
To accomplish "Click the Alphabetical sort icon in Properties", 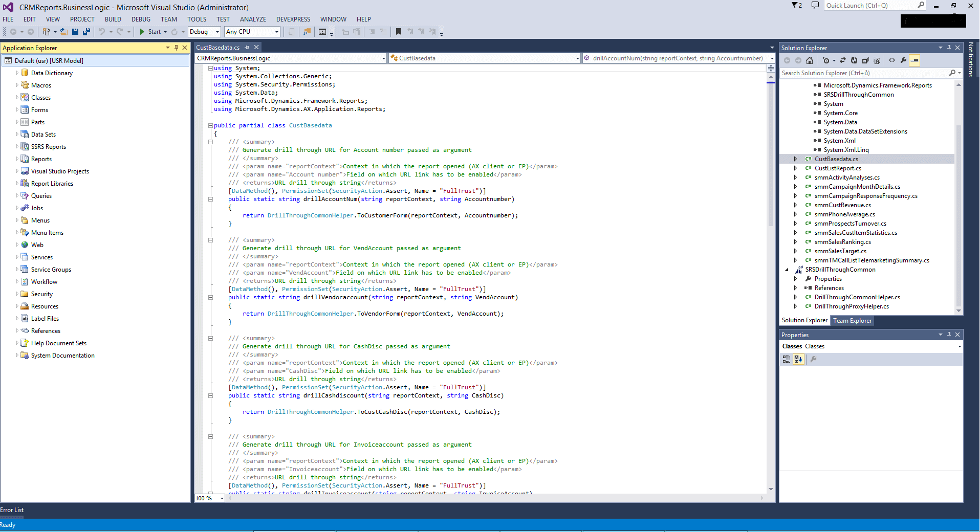I will click(798, 359).
